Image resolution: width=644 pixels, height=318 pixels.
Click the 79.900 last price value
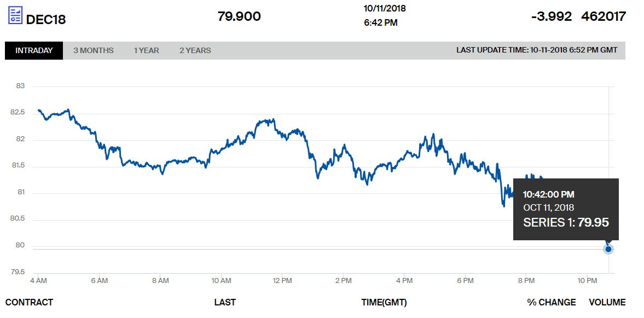click(x=239, y=16)
